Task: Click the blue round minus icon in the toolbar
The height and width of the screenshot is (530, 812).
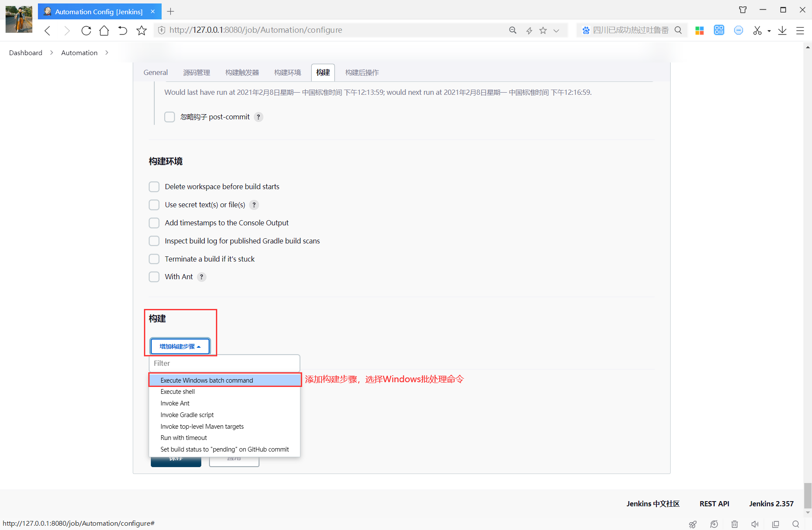Action: click(x=738, y=30)
